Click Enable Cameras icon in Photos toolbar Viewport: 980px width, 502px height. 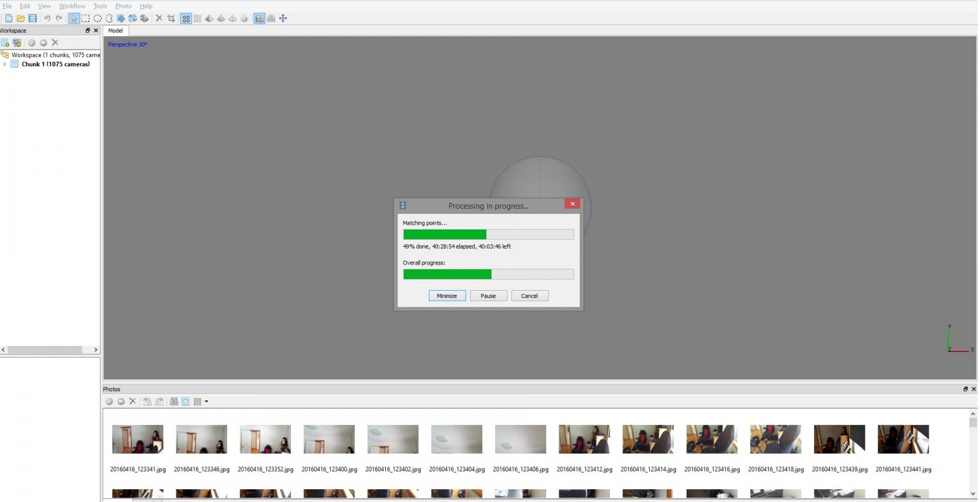tap(109, 402)
